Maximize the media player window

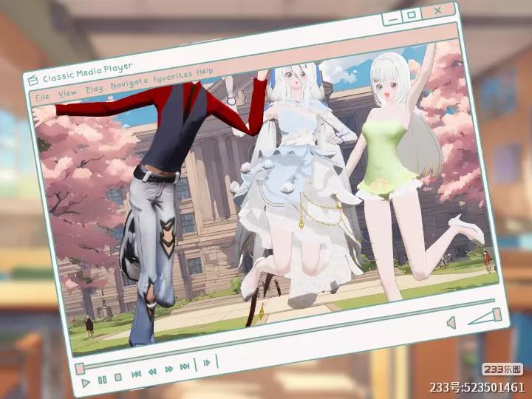point(412,16)
